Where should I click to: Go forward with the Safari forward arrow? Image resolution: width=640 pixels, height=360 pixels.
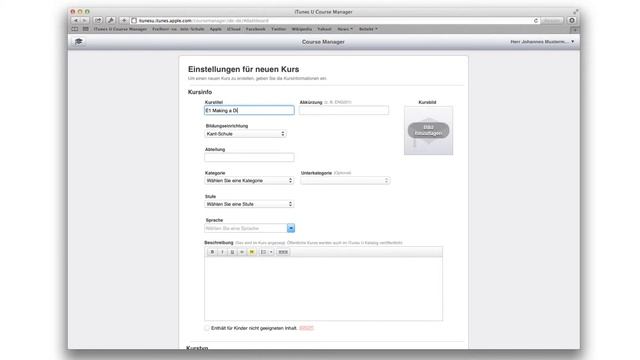click(x=84, y=20)
